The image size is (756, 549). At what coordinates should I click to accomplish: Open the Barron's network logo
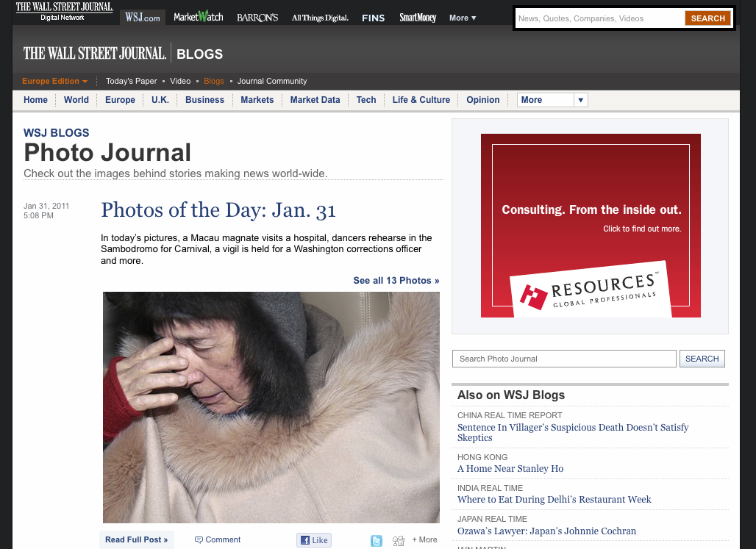[257, 18]
